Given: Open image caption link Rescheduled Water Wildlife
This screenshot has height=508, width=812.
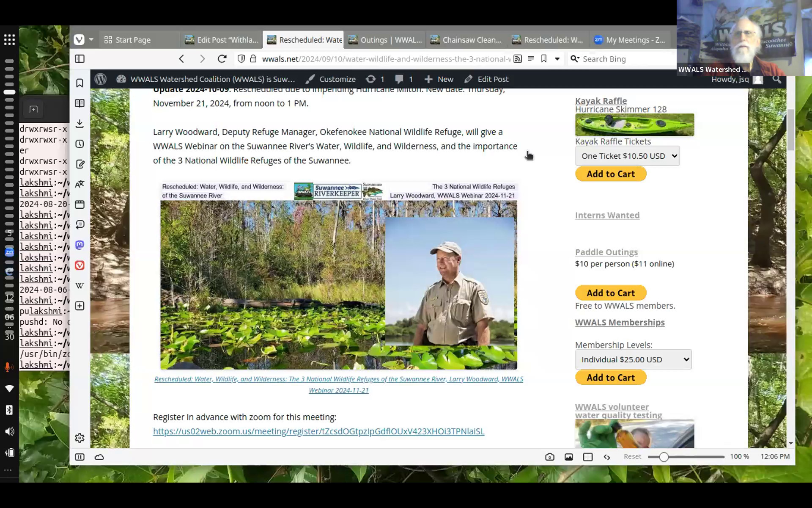Looking at the screenshot, I should coord(338,384).
